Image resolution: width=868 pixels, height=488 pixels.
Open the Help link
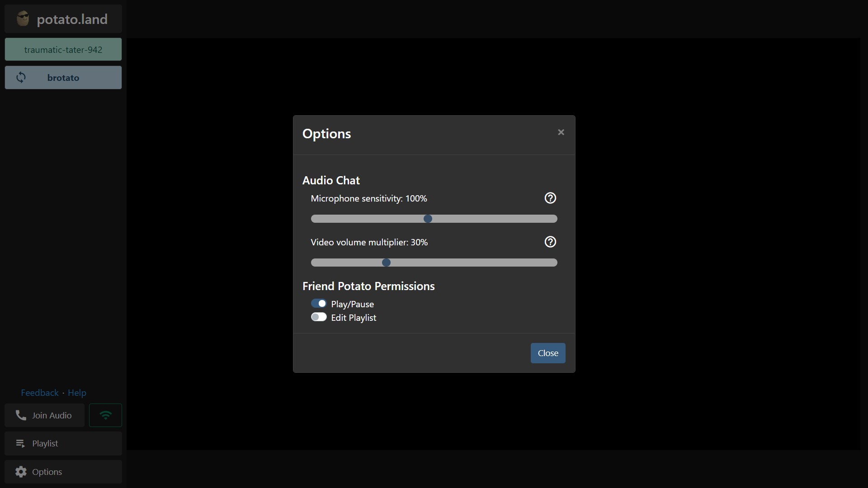tap(77, 393)
